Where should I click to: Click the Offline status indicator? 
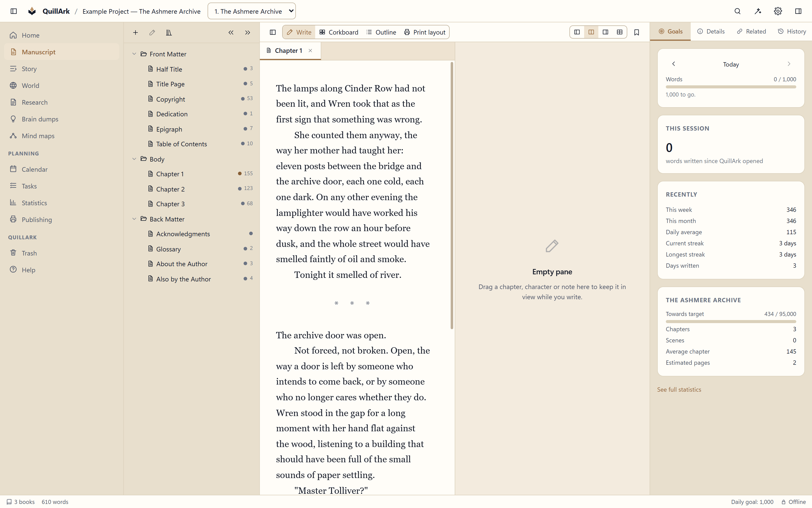[x=793, y=502]
